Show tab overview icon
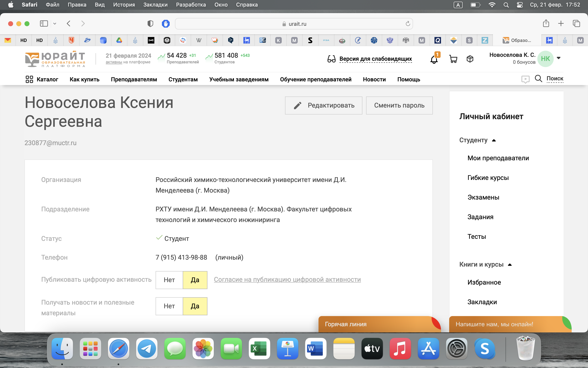Viewport: 588px width, 368px height. tap(577, 24)
